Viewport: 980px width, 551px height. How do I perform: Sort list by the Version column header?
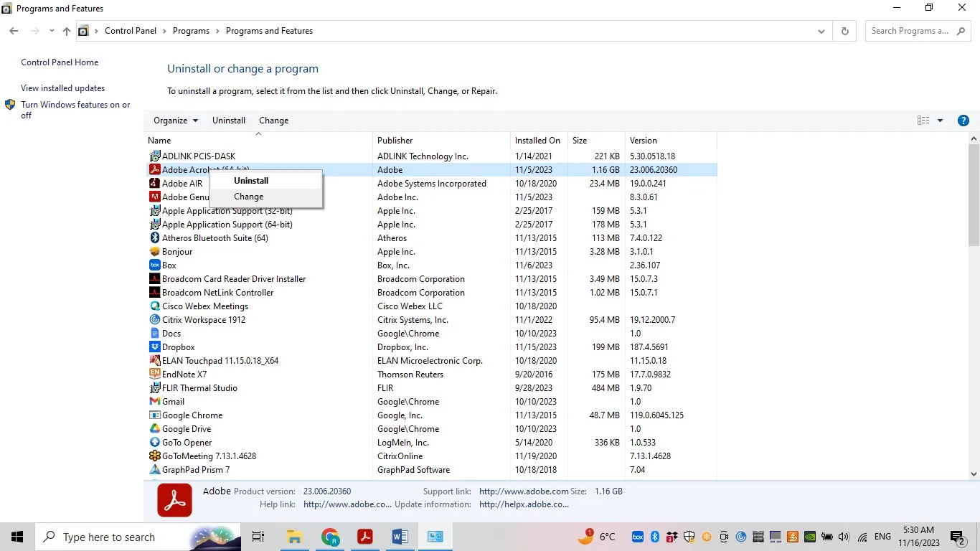(x=671, y=141)
